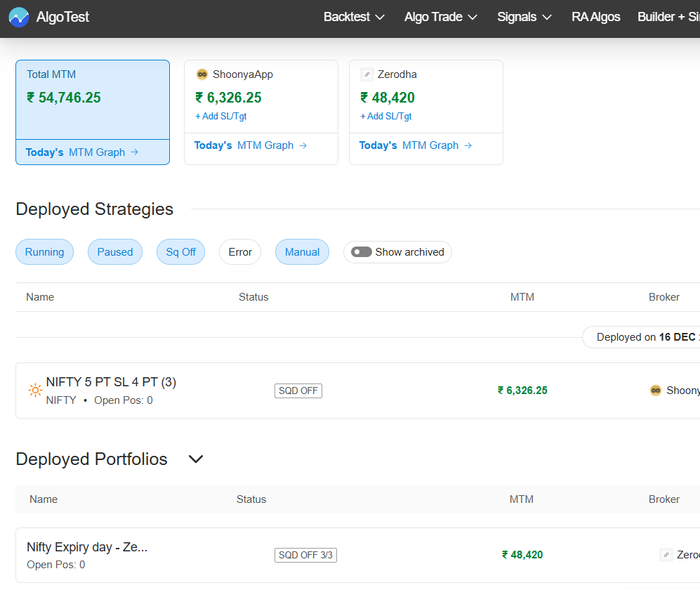Toggle the Manual filter chip
The width and height of the screenshot is (700, 590).
click(x=302, y=252)
